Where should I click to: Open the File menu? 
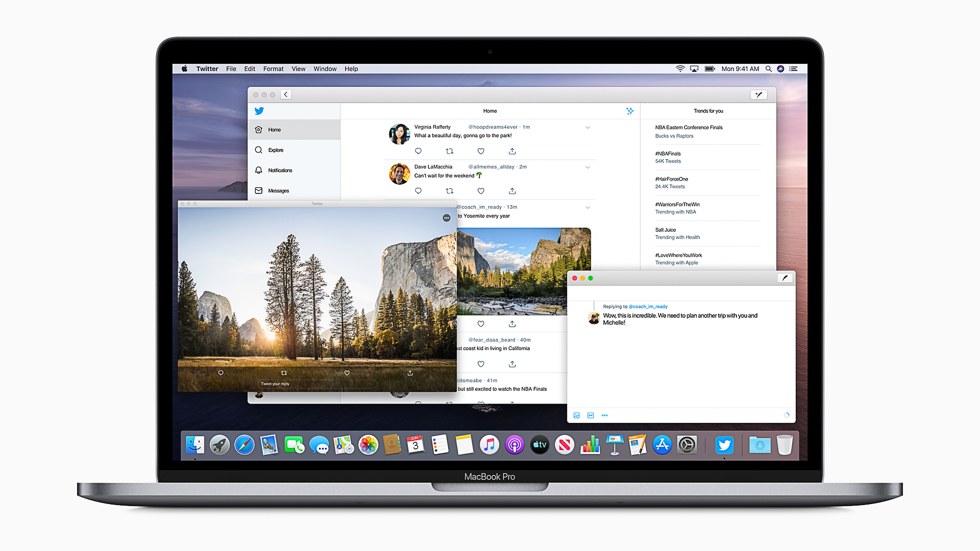click(231, 69)
